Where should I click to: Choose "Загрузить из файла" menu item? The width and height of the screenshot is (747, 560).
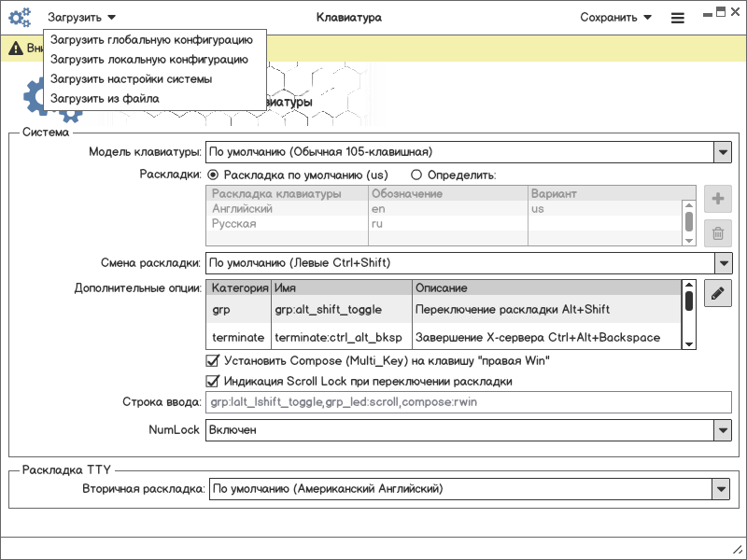pos(105,98)
